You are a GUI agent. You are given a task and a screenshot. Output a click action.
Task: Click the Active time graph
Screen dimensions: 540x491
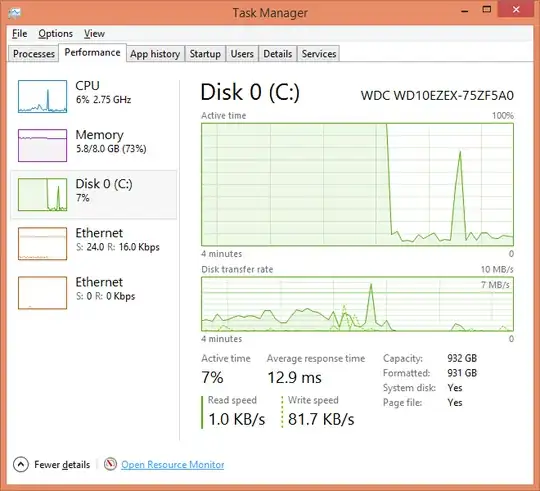pos(357,184)
